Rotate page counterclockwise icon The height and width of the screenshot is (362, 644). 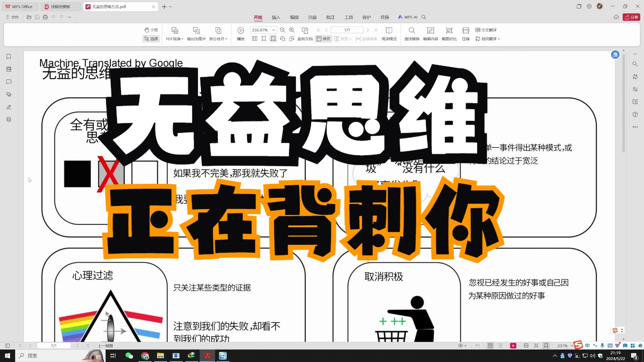tap(282, 39)
